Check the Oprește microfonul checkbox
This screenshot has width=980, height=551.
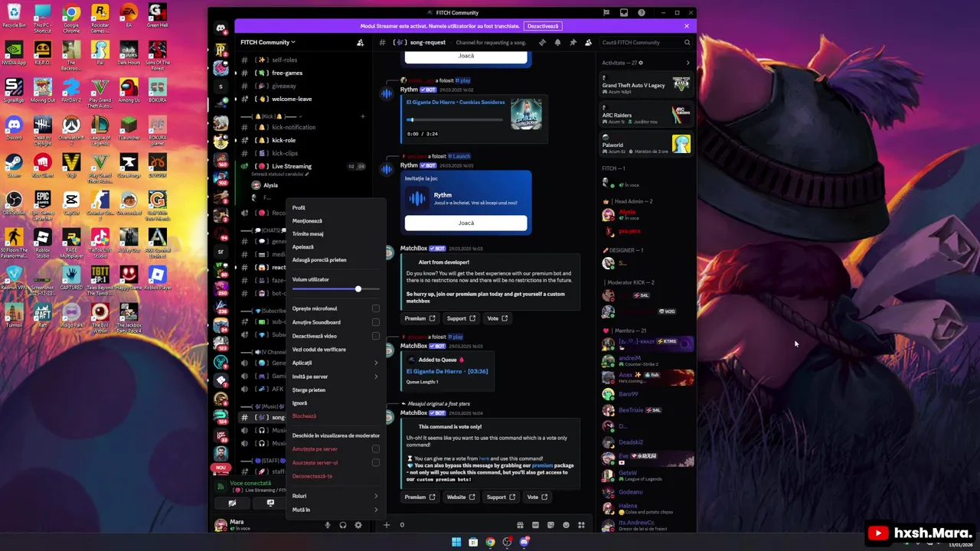click(375, 308)
